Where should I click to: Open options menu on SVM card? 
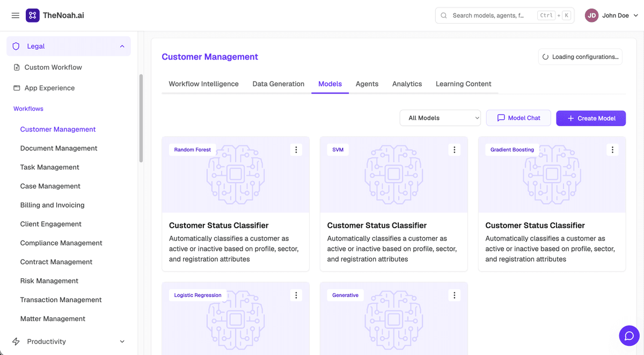coord(455,150)
